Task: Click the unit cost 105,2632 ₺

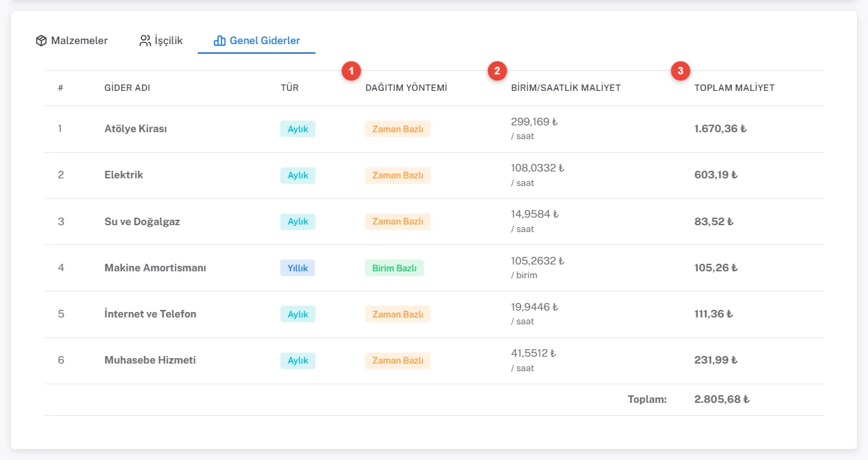Action: tap(537, 261)
